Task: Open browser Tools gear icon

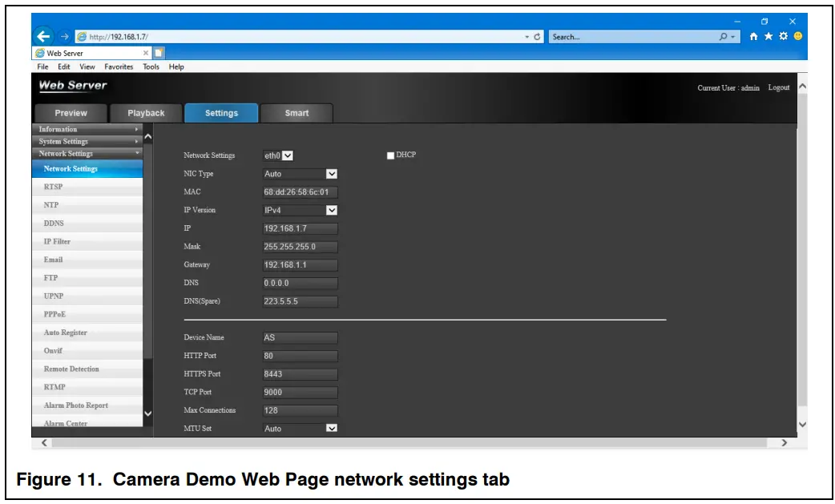Action: (784, 36)
